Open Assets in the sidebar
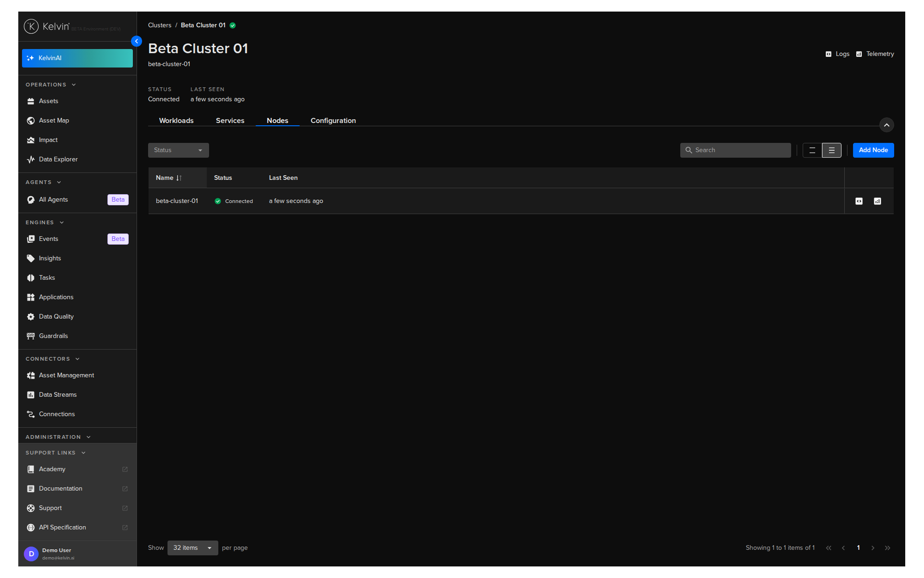 point(77,101)
